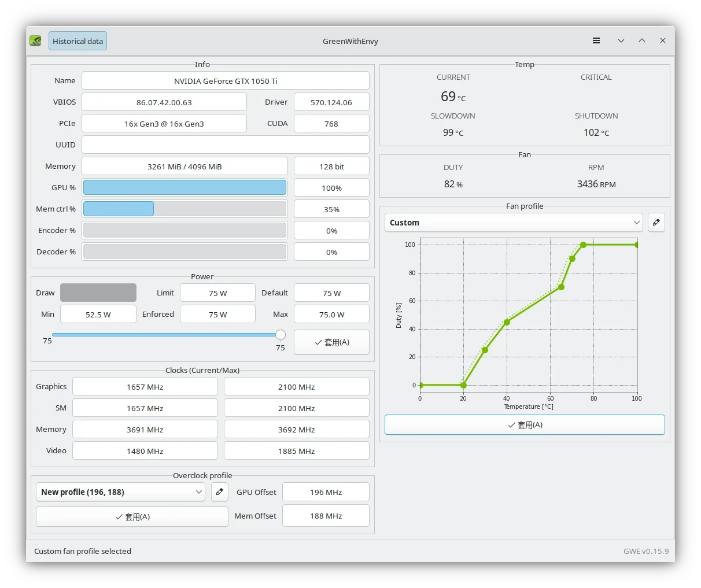The image size is (701, 588).
Task: Click the fan curve point at 40°C
Action: pos(507,322)
